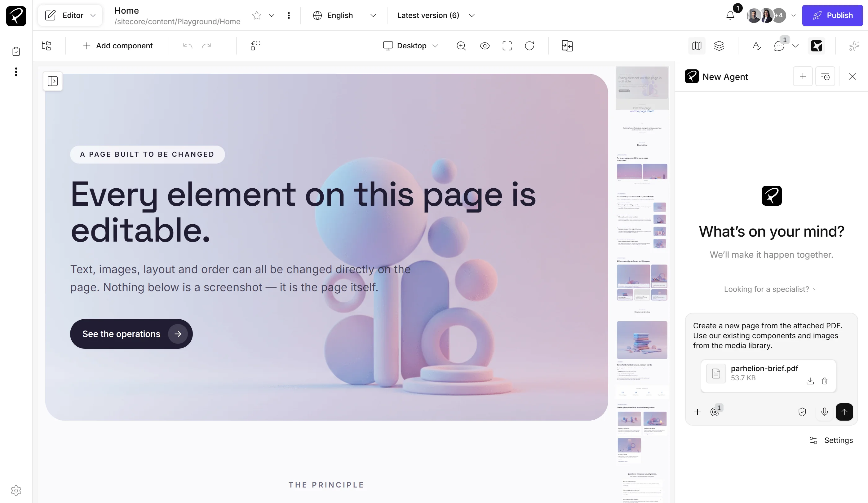Click the See the operations button

click(131, 334)
